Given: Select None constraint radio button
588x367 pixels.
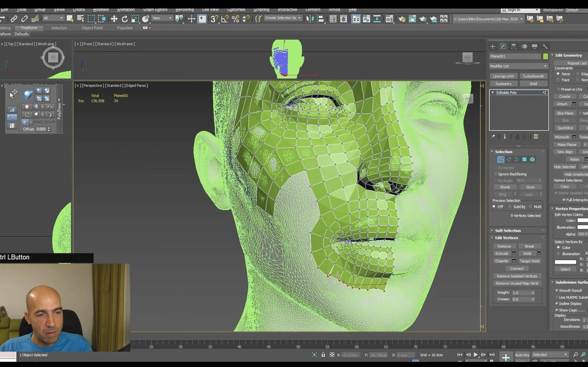Looking at the screenshot, I should point(558,74).
